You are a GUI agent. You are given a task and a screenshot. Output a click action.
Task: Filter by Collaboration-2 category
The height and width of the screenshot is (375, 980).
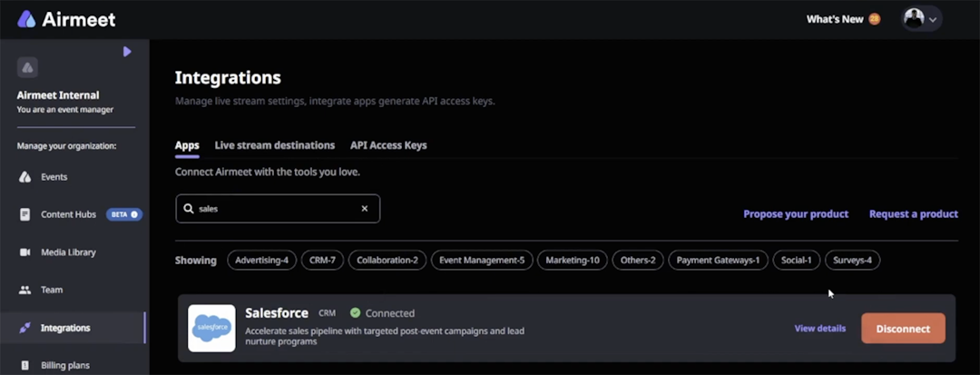[x=387, y=260]
